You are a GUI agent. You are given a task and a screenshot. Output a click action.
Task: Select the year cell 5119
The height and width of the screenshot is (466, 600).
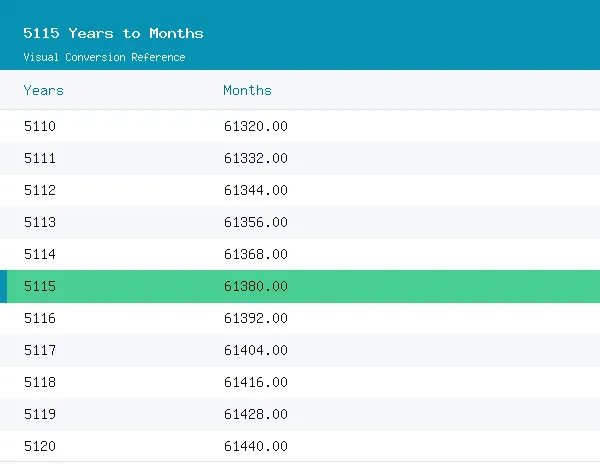[x=40, y=414]
